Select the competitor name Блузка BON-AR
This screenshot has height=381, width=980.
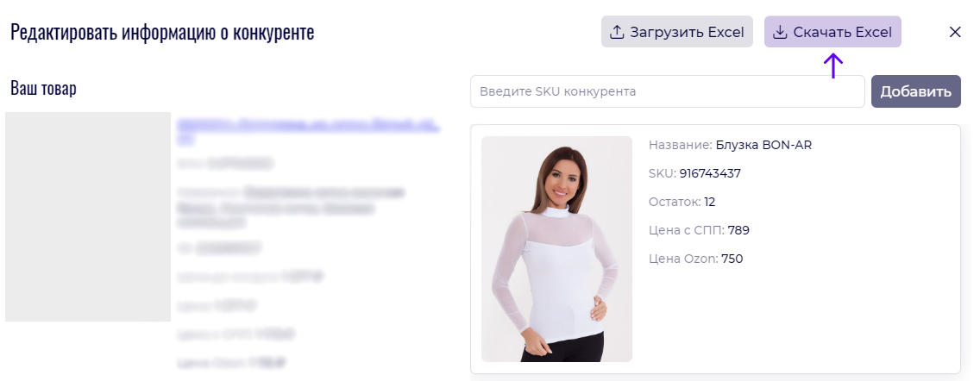[x=763, y=145]
